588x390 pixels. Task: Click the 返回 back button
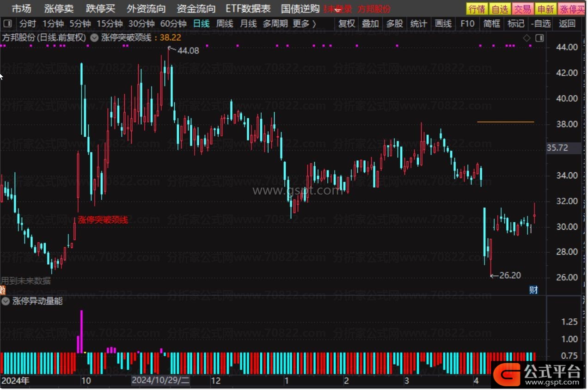click(x=567, y=24)
